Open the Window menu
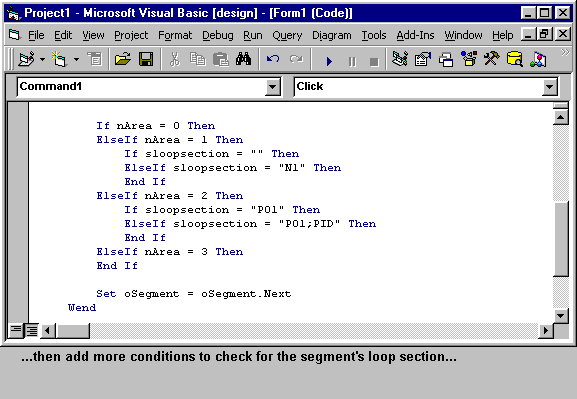577x399 pixels. [x=463, y=35]
